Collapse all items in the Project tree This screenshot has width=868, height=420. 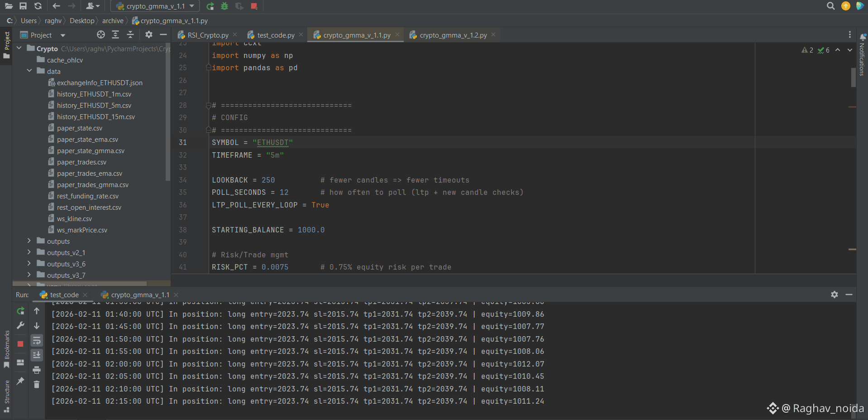(130, 34)
